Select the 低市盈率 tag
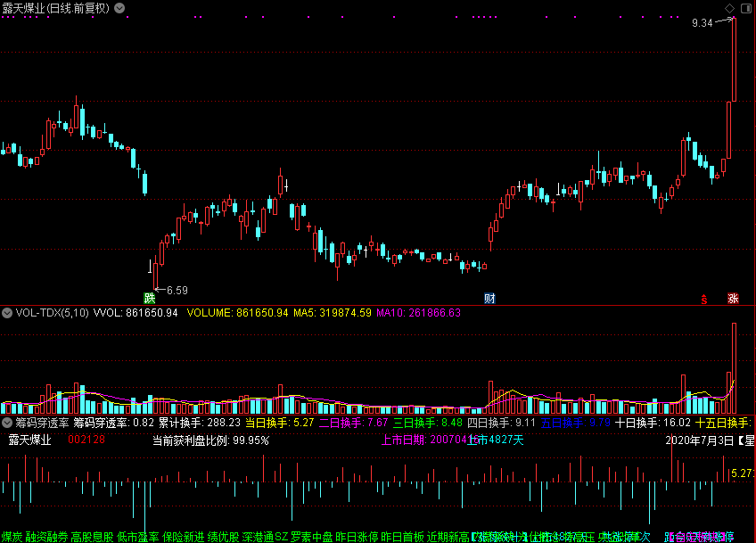The image size is (756, 543). (x=138, y=537)
